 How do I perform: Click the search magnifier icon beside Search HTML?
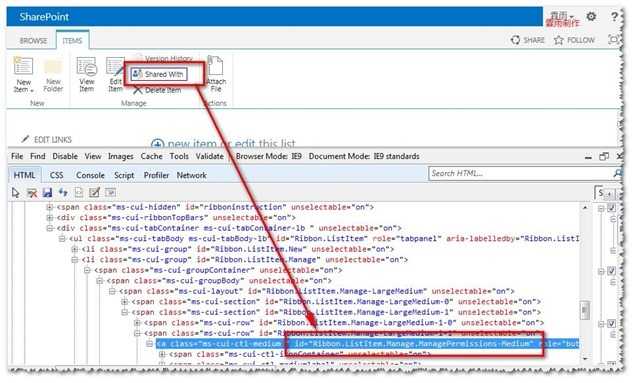[x=618, y=173]
